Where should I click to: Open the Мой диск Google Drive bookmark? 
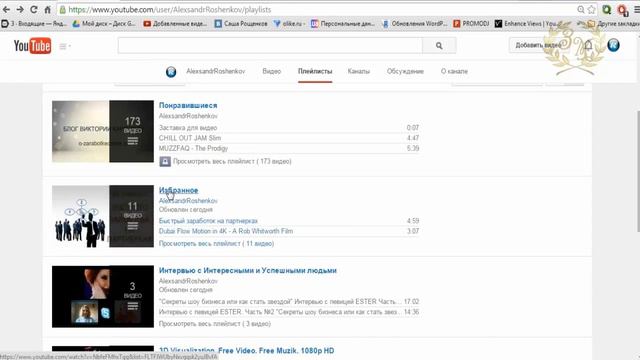[x=104, y=24]
